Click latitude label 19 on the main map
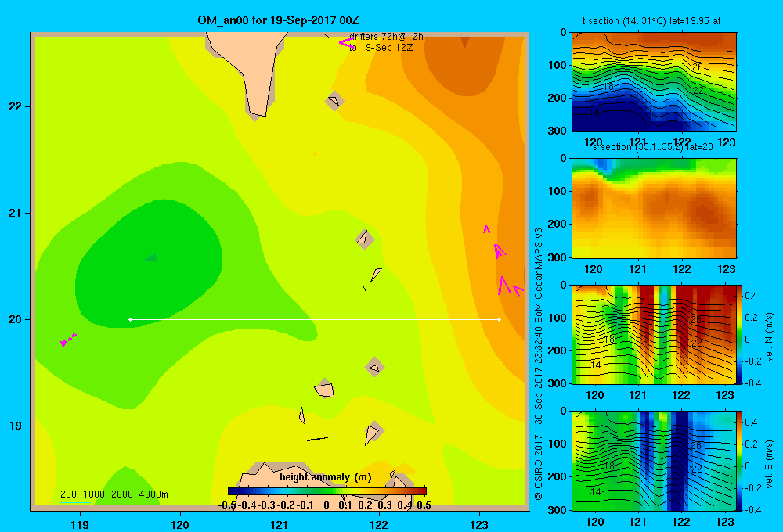This screenshot has width=783, height=532. pos(15,426)
